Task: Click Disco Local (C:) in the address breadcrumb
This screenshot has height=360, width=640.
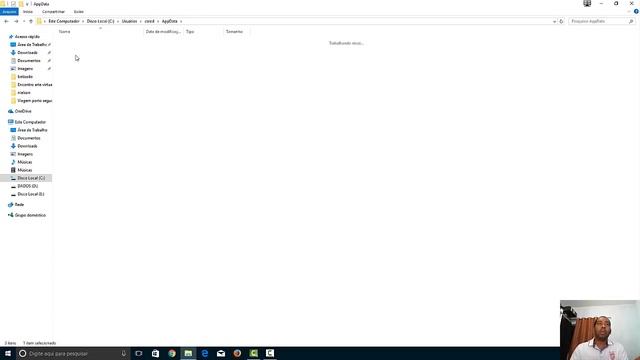Action: coord(100,21)
